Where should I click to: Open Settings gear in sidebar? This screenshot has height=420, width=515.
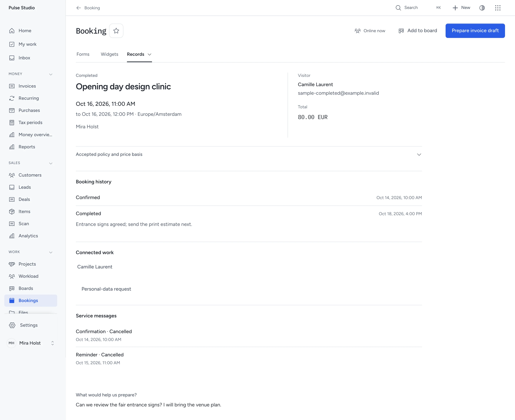click(12, 325)
